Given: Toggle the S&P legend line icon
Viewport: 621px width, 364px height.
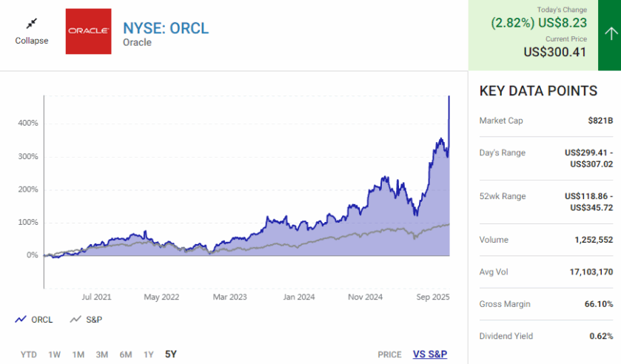Looking at the screenshot, I should pyautogui.click(x=75, y=320).
